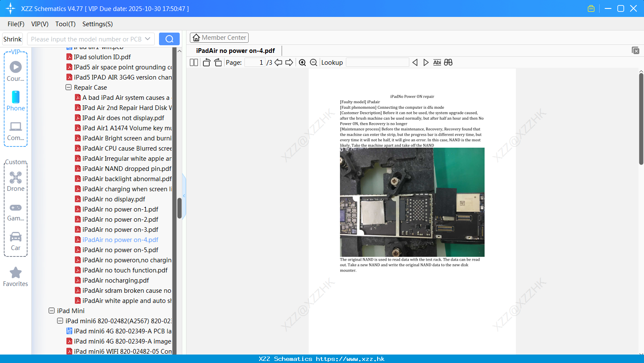The width and height of the screenshot is (644, 363).
Task: Open IPad Air 2nd Repair Hard Disk file
Action: 123,108
